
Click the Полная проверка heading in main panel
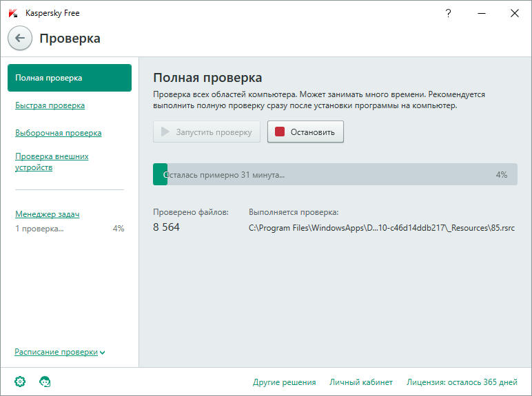click(207, 78)
